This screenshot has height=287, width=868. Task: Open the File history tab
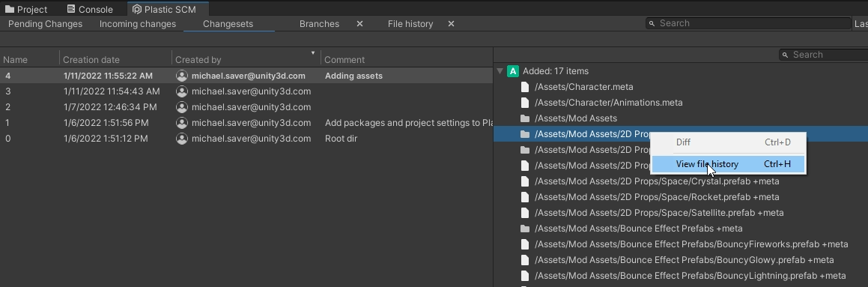(x=410, y=24)
